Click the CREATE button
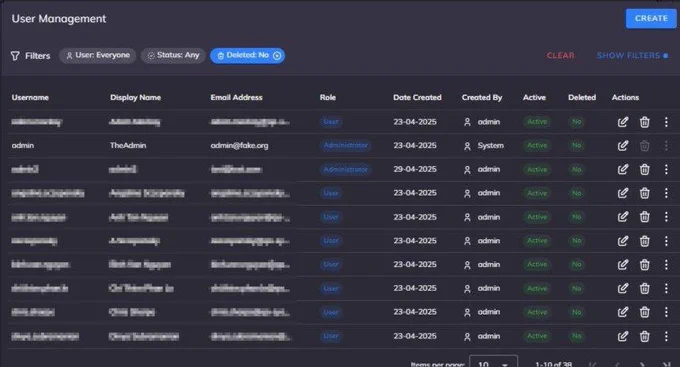680x367 pixels. (x=651, y=19)
